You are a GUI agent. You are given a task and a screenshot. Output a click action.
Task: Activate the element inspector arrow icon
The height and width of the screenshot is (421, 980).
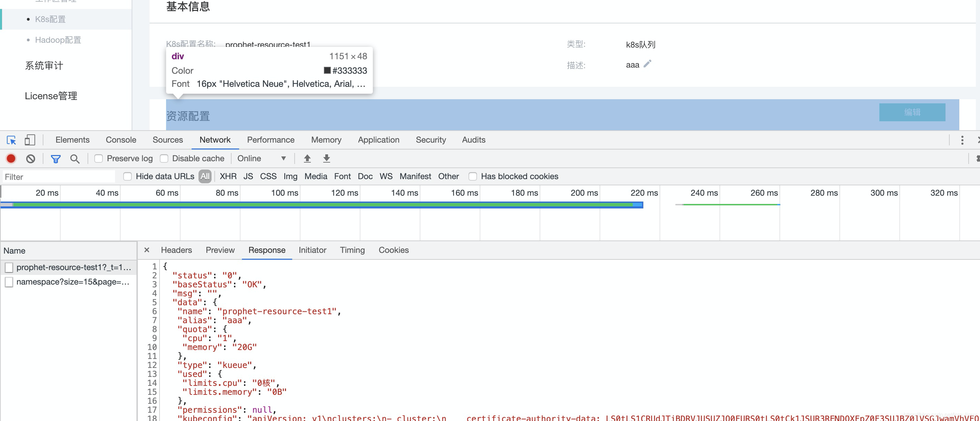pos(11,140)
